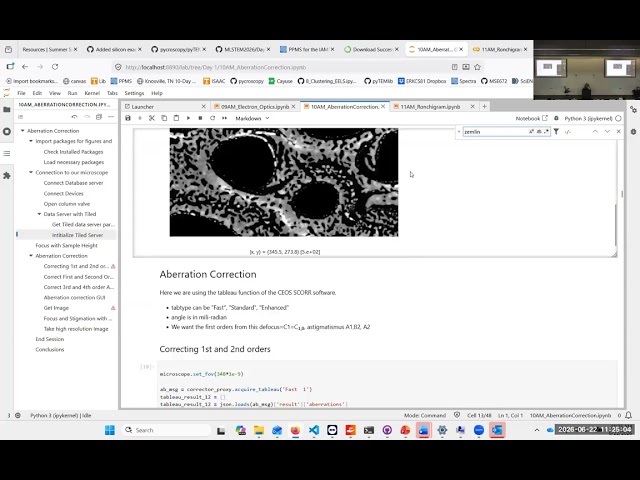This screenshot has height=480, width=640.
Task: Click the more options icon in contents toolbar
Action: (111, 117)
